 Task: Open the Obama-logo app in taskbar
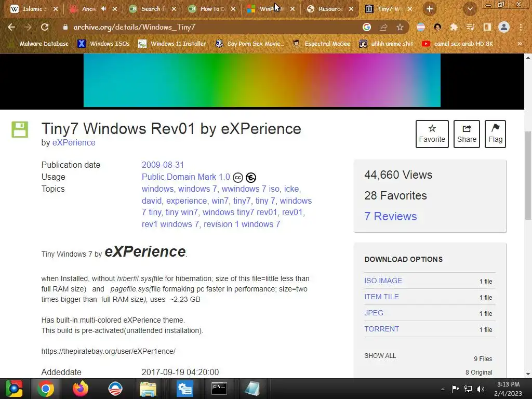115,389
